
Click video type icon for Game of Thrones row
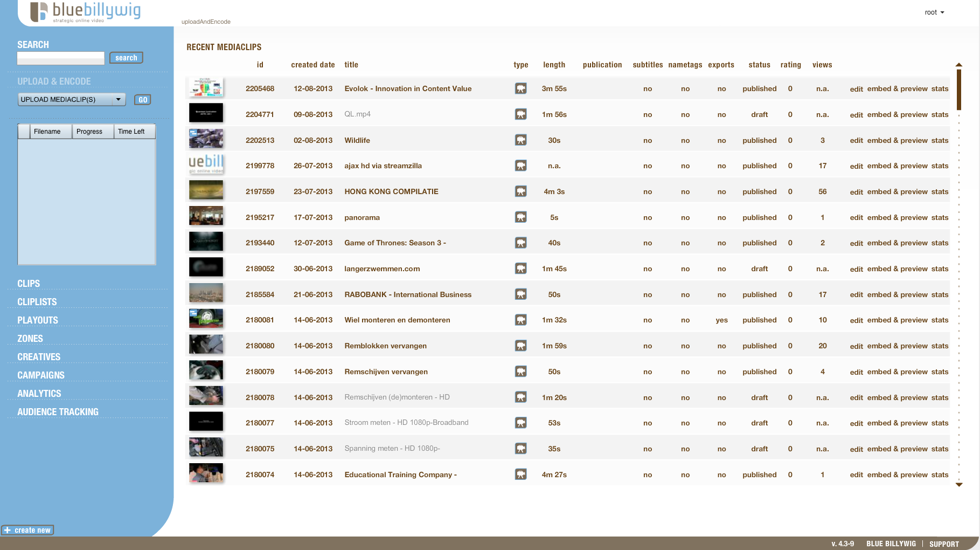520,243
